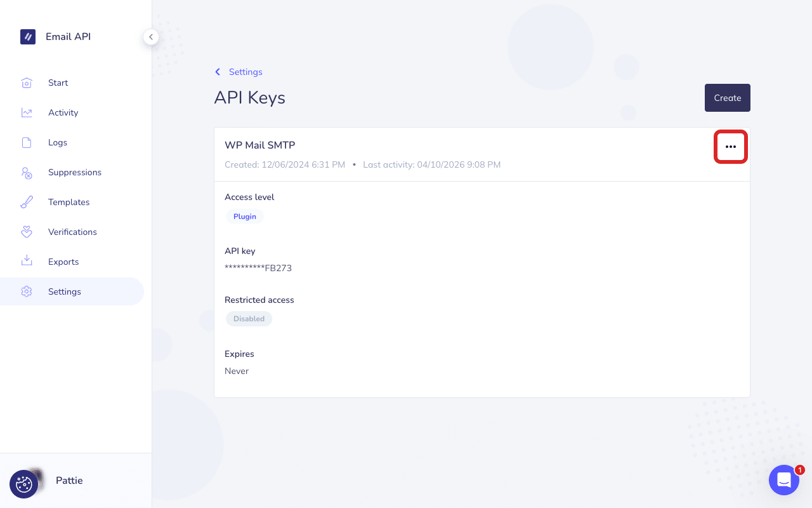Click the API Keys page heading
The height and width of the screenshot is (508, 812).
coord(250,98)
